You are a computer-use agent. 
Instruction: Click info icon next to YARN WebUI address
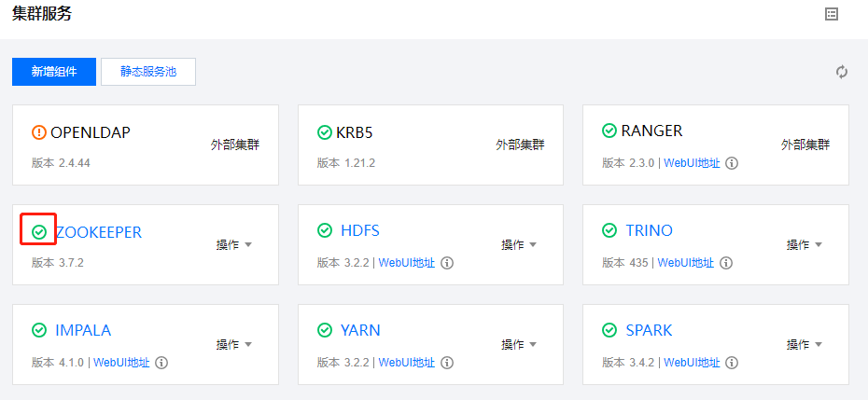[x=447, y=363]
